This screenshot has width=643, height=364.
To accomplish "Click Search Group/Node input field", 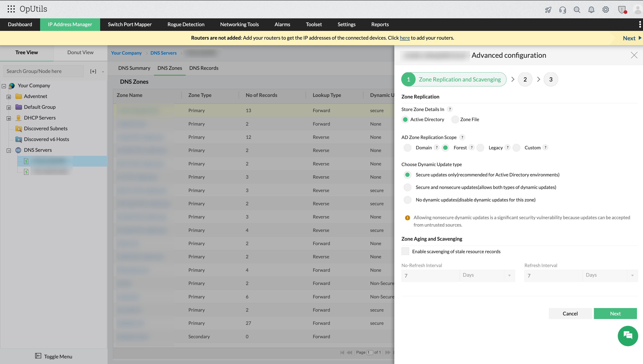I will [43, 71].
